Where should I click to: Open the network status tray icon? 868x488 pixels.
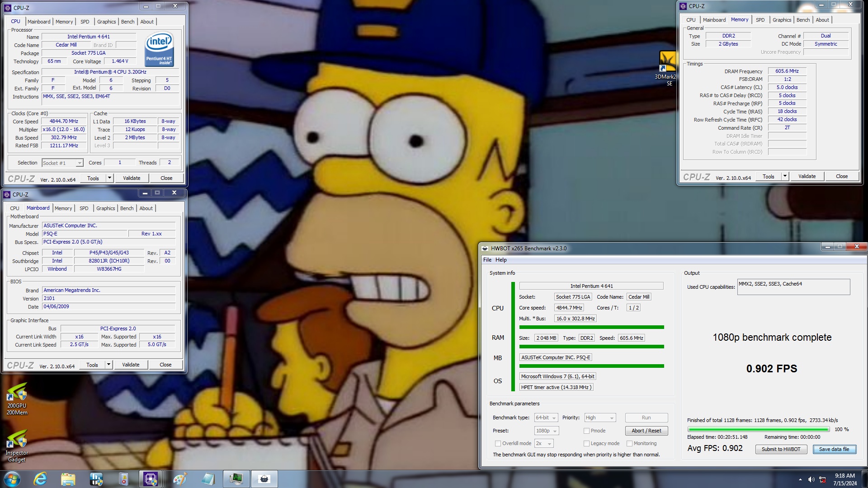coord(823,479)
